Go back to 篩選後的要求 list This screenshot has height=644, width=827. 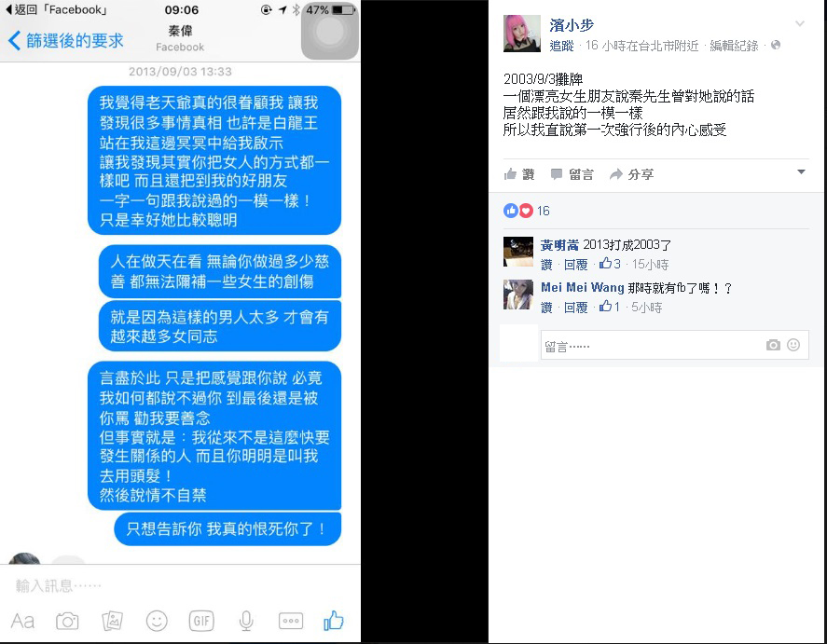coord(66,41)
